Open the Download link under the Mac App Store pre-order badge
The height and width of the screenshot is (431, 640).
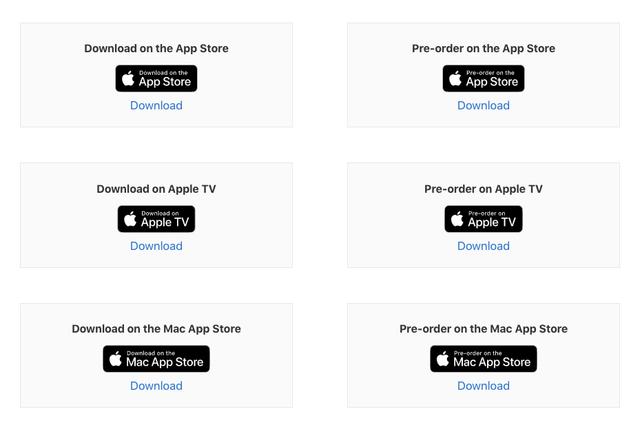pyautogui.click(x=483, y=386)
